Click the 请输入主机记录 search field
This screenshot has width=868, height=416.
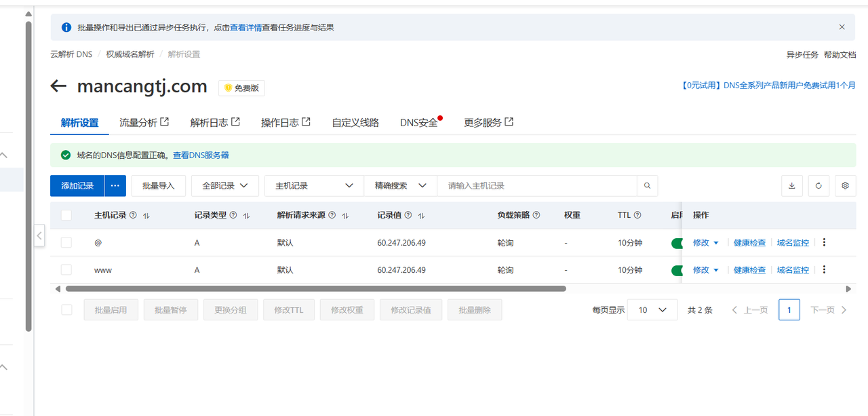pos(537,186)
